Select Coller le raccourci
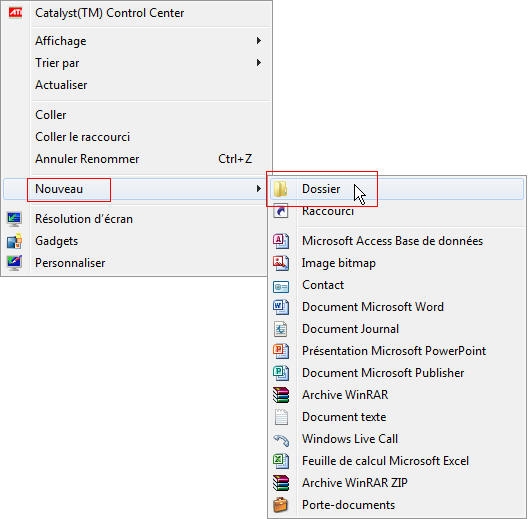Image resolution: width=528 pixels, height=519 pixels. tap(136, 137)
